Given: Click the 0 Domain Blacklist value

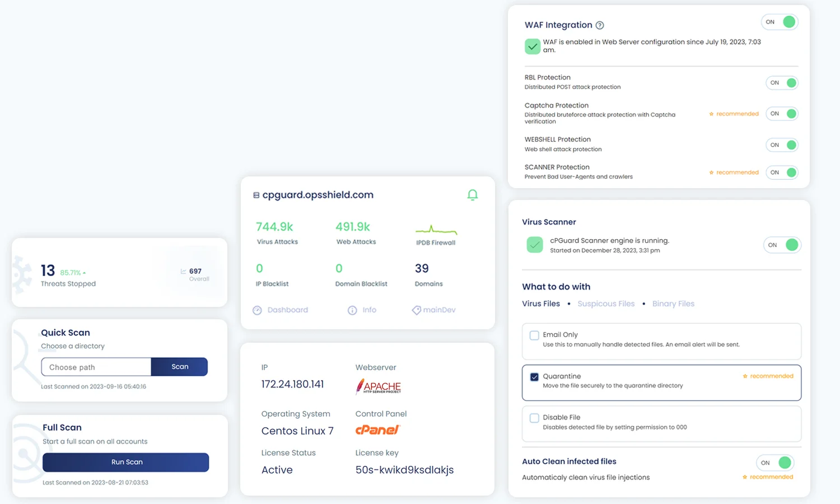Looking at the screenshot, I should coord(339,269).
